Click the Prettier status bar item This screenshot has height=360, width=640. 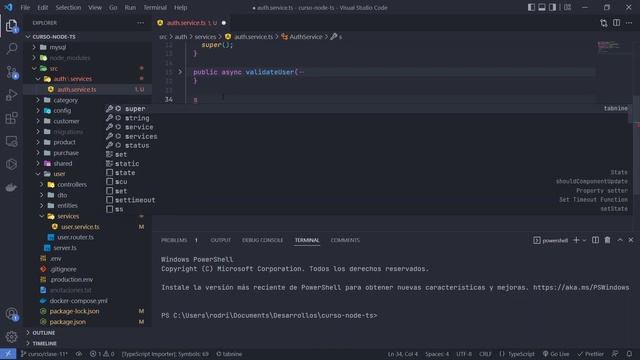coord(590,354)
